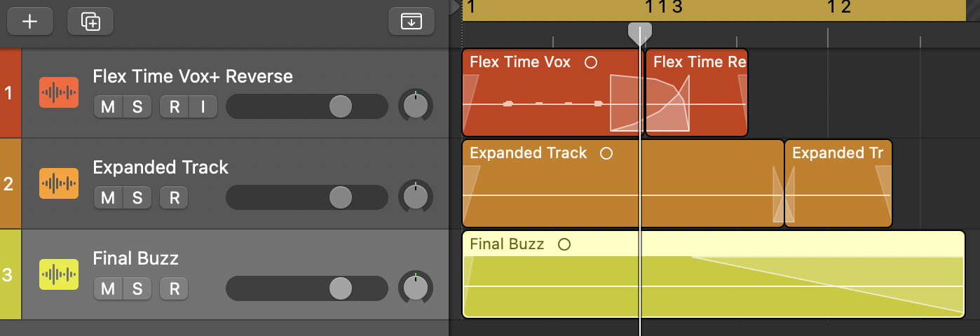
Task: Solo the Expanded Track
Action: (x=137, y=198)
